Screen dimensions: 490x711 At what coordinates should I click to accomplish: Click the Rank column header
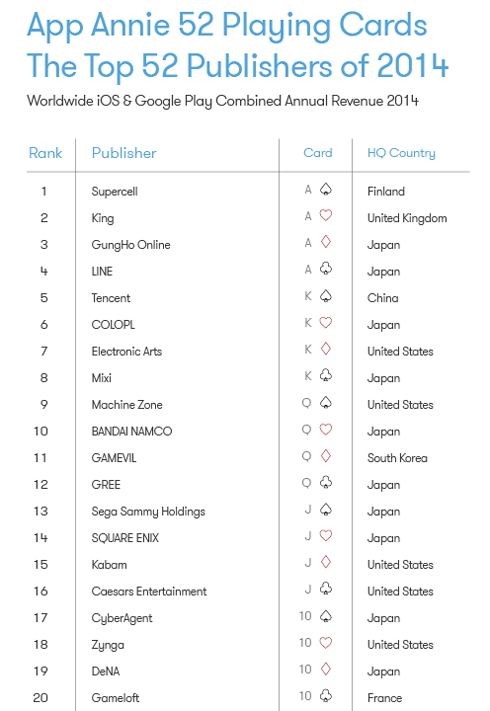pos(45,153)
